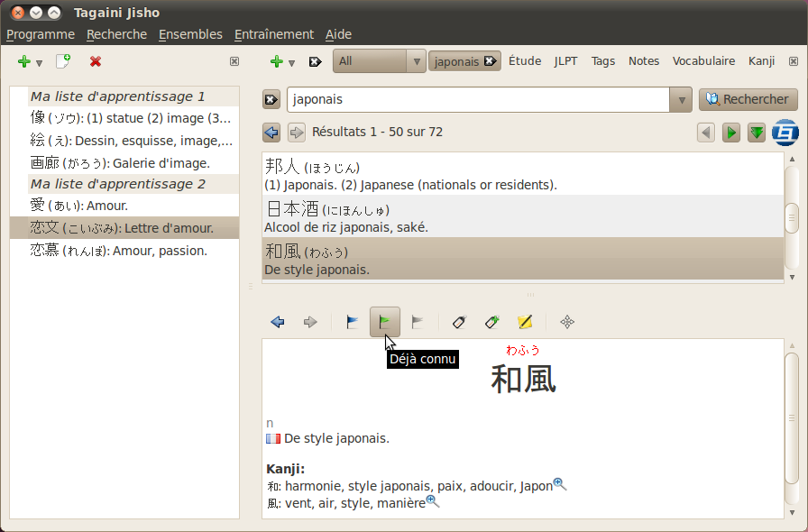Open the Étude filter
Screen dimensions: 808x532
pyautogui.click(x=525, y=60)
